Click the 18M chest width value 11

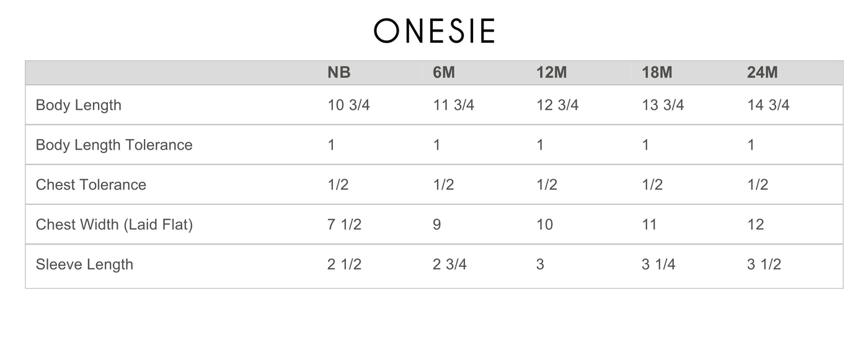pyautogui.click(x=649, y=224)
